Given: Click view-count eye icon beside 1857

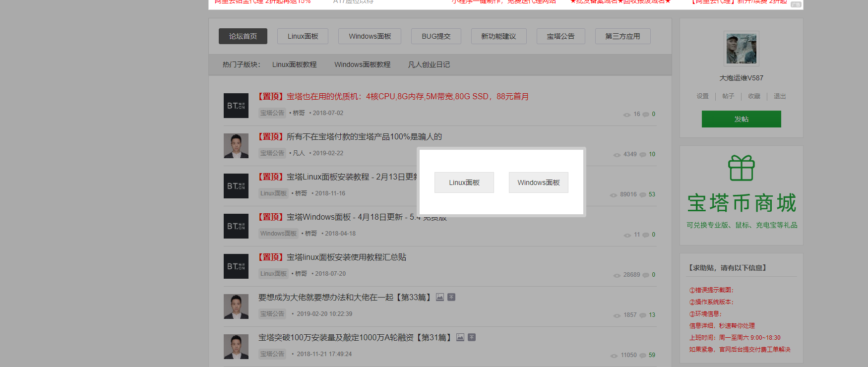Looking at the screenshot, I should (x=617, y=315).
